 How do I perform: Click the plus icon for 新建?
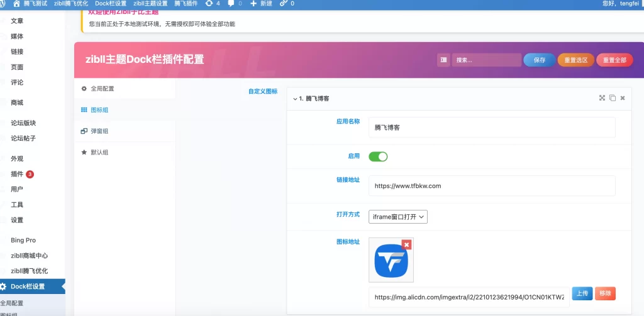point(253,3)
